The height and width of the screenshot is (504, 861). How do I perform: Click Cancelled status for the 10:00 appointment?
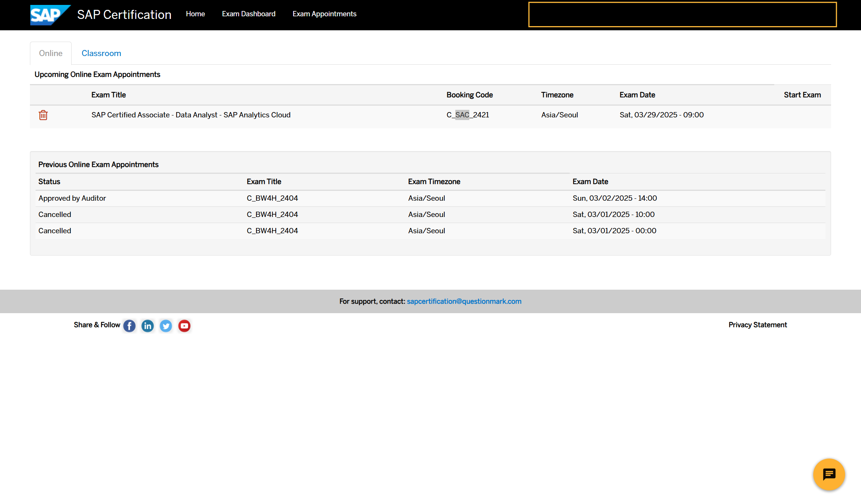(55, 214)
